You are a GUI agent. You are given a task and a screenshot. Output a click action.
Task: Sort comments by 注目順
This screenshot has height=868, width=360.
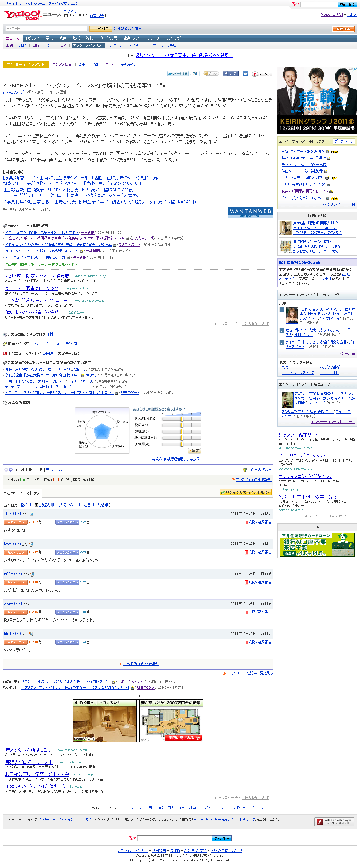89,505
